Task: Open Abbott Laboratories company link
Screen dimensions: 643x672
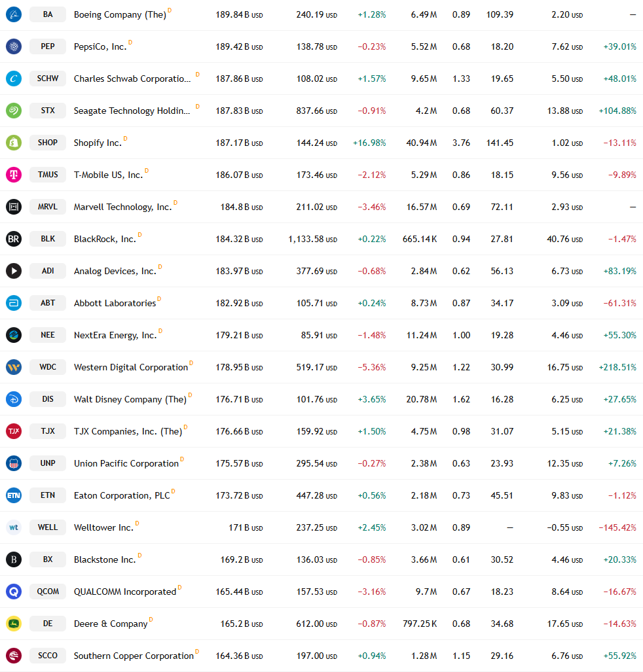Action: (x=115, y=303)
